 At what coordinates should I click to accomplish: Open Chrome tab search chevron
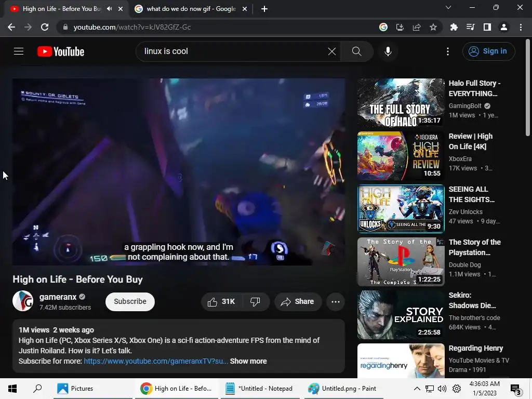pyautogui.click(x=448, y=7)
